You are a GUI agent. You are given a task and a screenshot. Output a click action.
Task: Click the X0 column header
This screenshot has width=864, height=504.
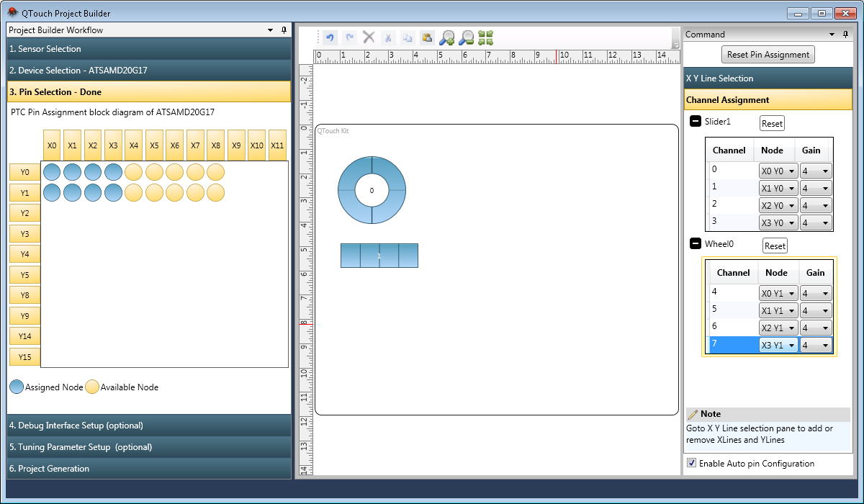point(52,145)
